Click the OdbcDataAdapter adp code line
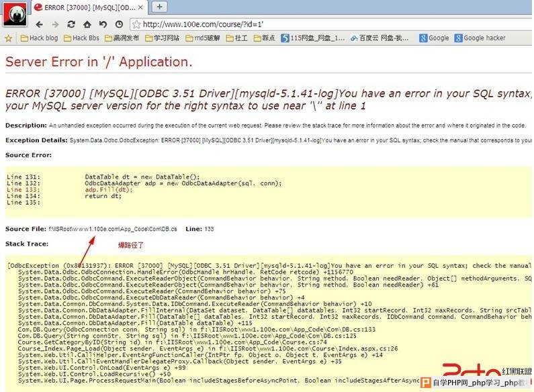This screenshot has height=392, width=534. 183,183
